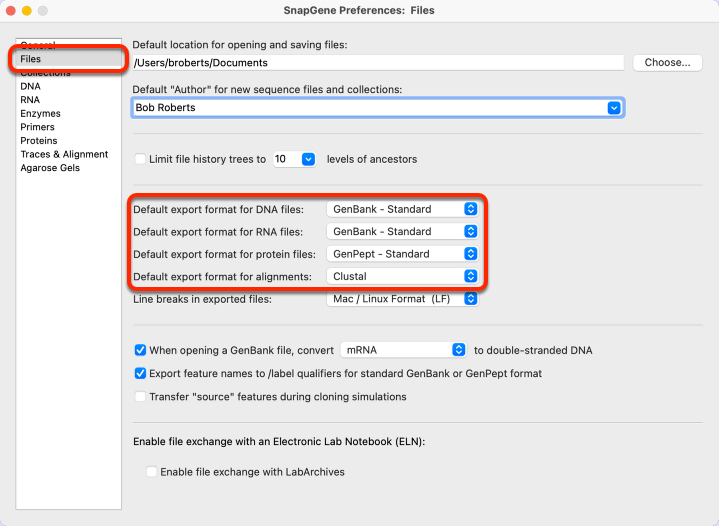Enable Limit file history trees checkbox
Screen dimensions: 719x526
[140, 159]
